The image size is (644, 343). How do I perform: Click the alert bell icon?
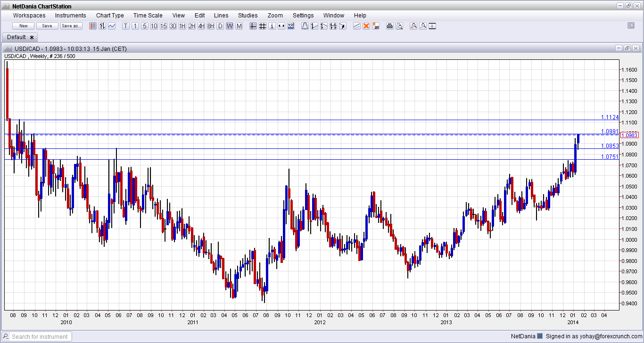click(x=305, y=26)
